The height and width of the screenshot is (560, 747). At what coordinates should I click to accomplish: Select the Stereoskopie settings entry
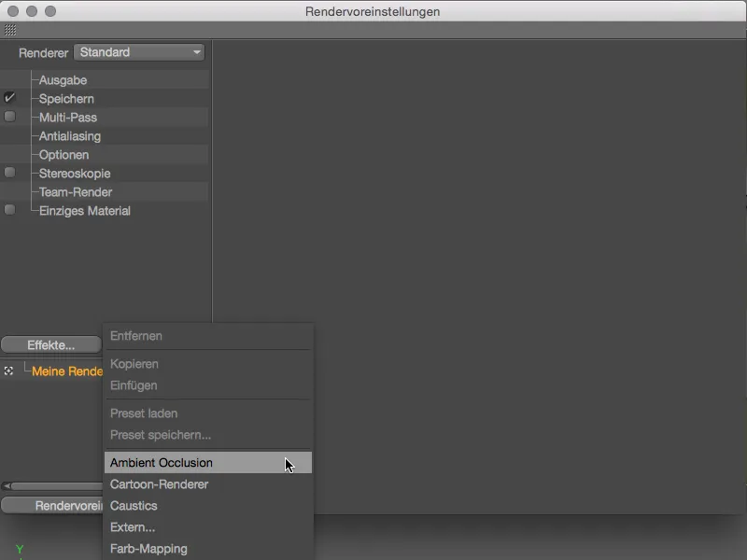click(x=75, y=174)
